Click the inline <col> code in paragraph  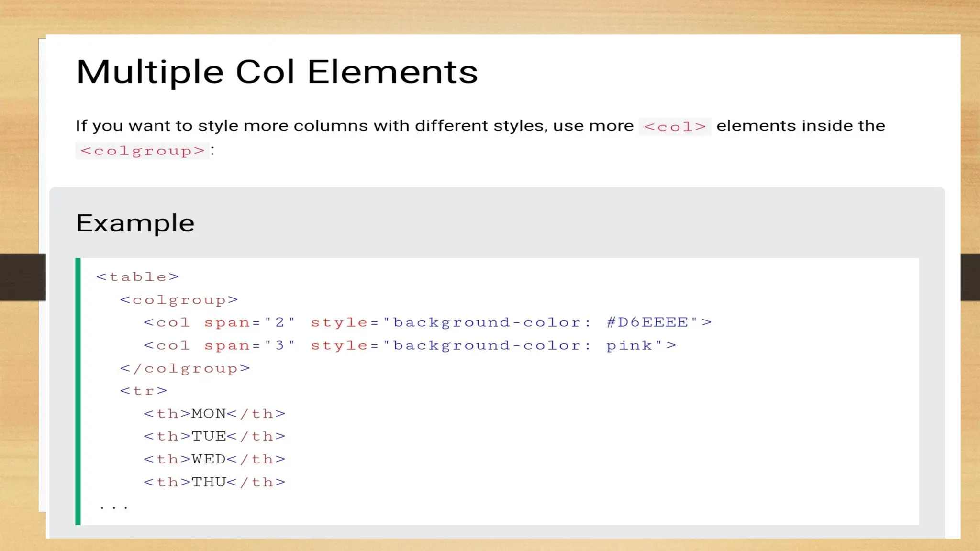click(x=675, y=127)
